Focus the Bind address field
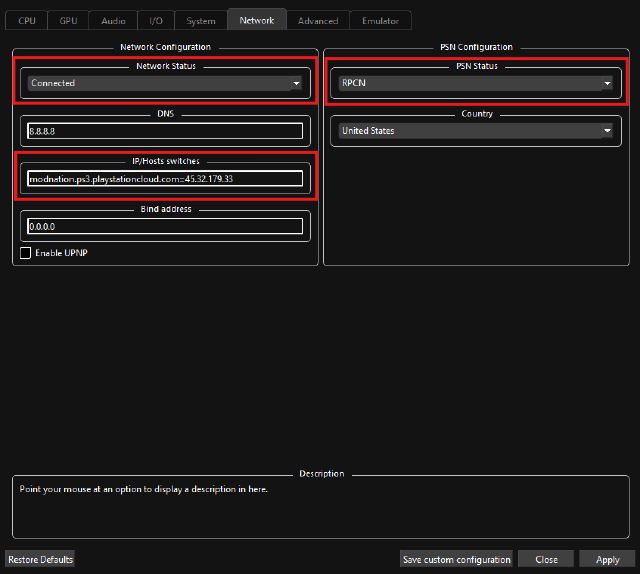 coord(165,226)
